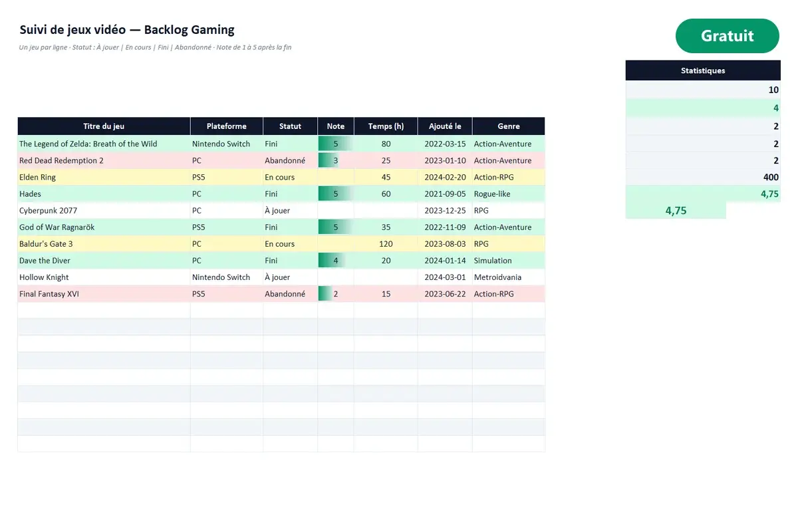The height and width of the screenshot is (532, 798).
Task: Click the Statistiques panel header
Action: click(703, 70)
